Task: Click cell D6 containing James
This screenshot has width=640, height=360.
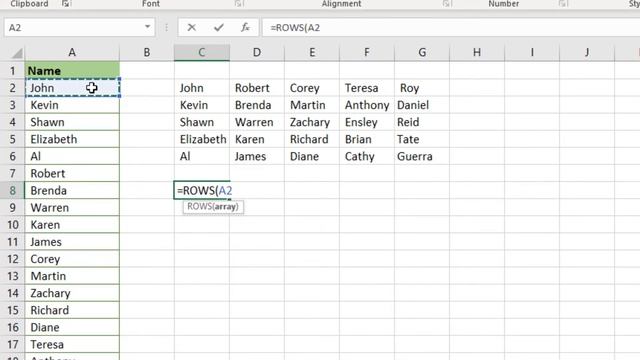Action: (257, 156)
